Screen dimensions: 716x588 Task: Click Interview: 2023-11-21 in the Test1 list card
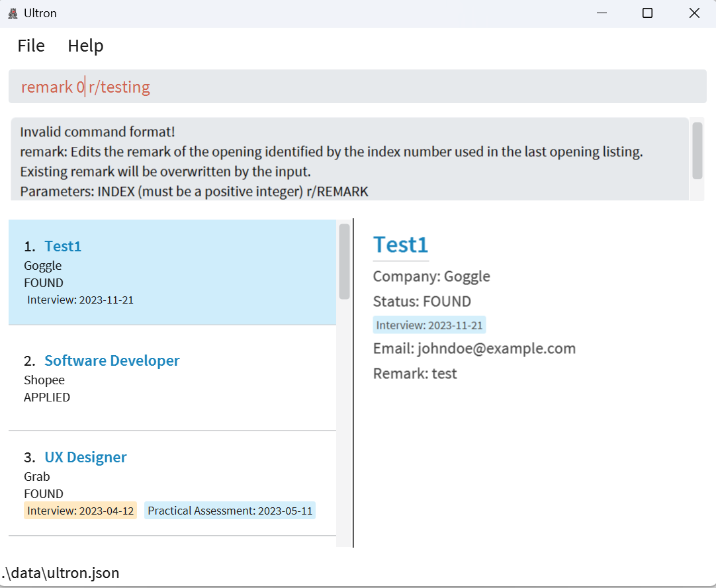tap(80, 300)
